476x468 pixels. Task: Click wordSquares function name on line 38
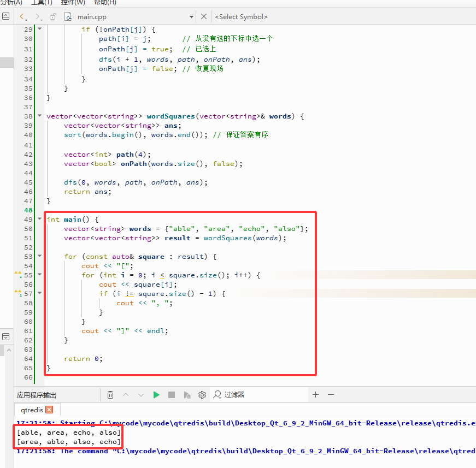click(x=171, y=116)
